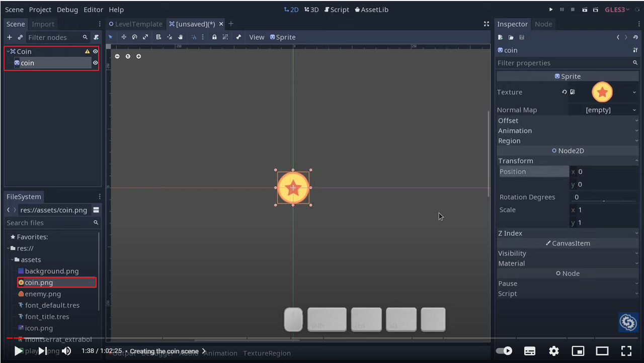
Task: Open snapping options three-dot menu
Action: [203, 37]
